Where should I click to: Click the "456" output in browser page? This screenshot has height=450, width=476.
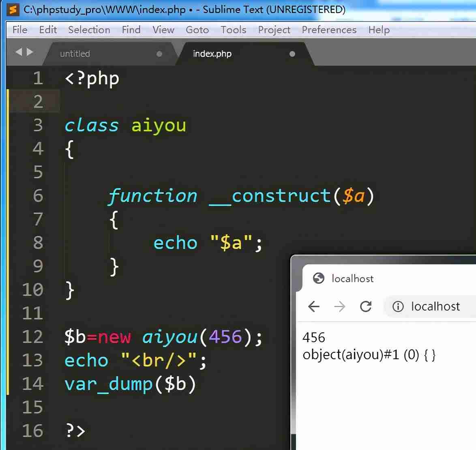[314, 337]
